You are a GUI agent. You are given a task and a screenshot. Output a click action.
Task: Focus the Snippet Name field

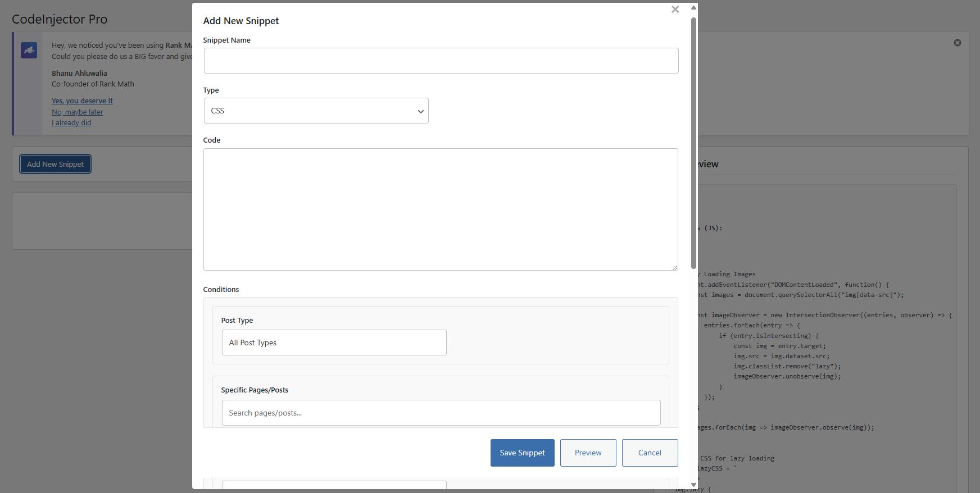441,61
